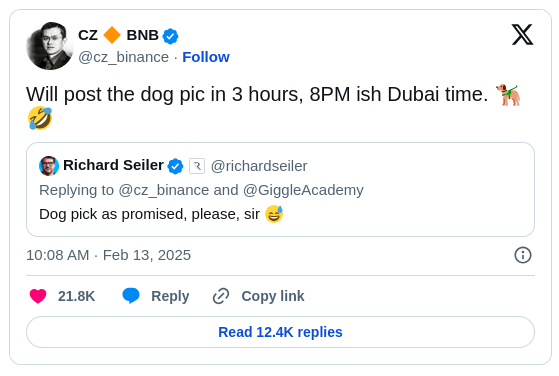Open the CZ BNB display name
This screenshot has width=559, height=376.
[118, 35]
